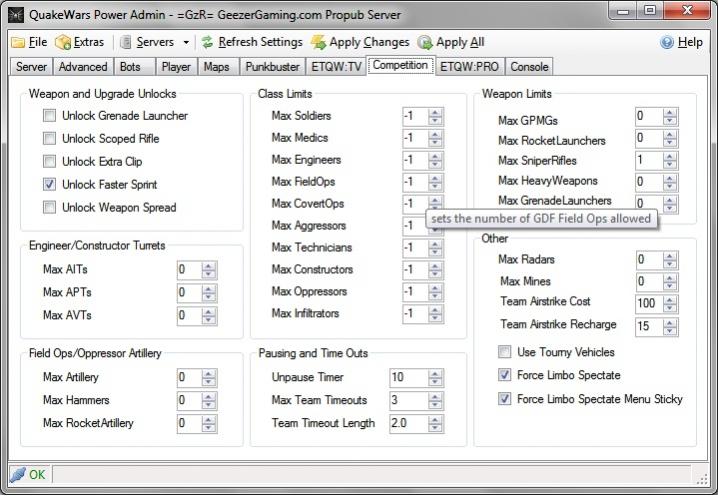The width and height of the screenshot is (718, 497).
Task: Click the Apply Changes icon
Action: [319, 42]
